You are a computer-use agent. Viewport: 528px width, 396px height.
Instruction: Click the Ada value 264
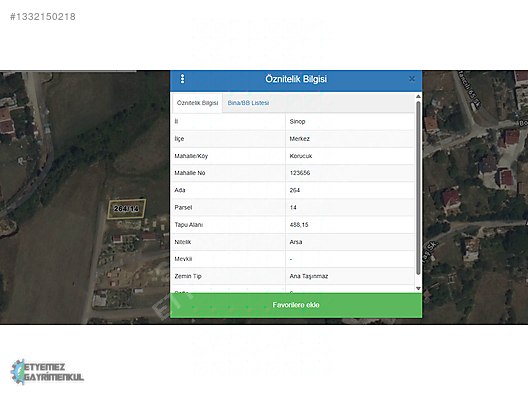point(294,190)
